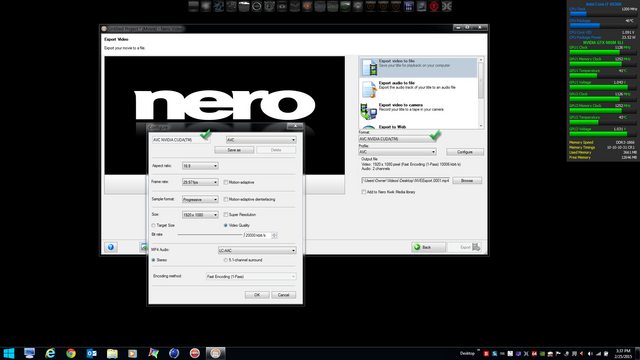Open the Format dropdown showing AVC NVIDIA CUDA
The image size is (640, 360).
(x=398, y=139)
